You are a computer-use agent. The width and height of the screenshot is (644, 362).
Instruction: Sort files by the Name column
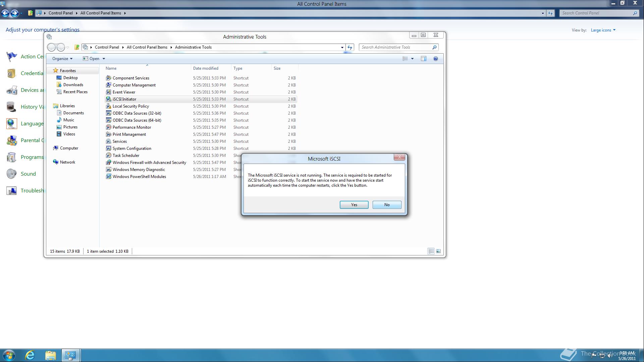coord(148,68)
